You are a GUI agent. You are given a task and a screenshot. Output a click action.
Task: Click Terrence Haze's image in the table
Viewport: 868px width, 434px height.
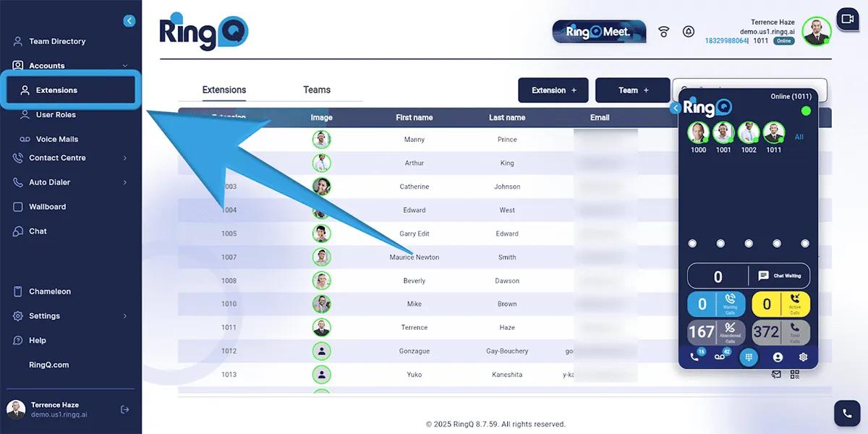click(x=321, y=328)
